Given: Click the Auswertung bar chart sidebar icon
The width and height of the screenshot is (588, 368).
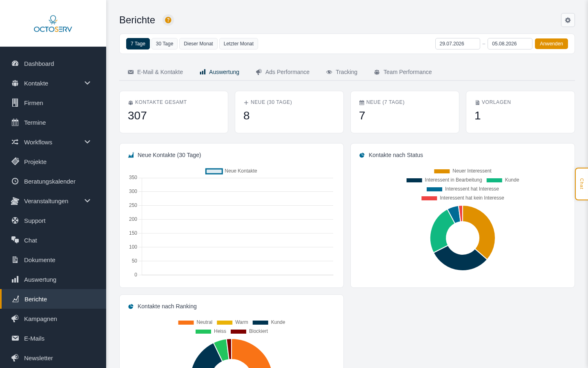Looking at the screenshot, I should tap(15, 279).
